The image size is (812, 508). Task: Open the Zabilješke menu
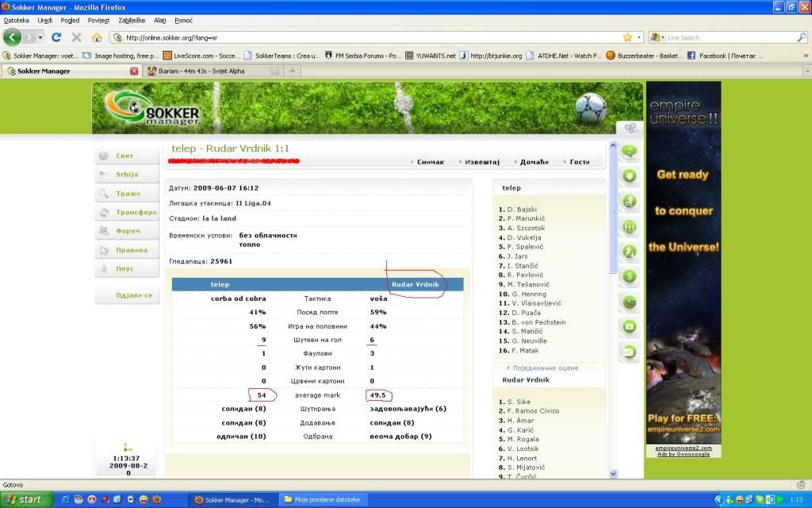pyautogui.click(x=132, y=20)
